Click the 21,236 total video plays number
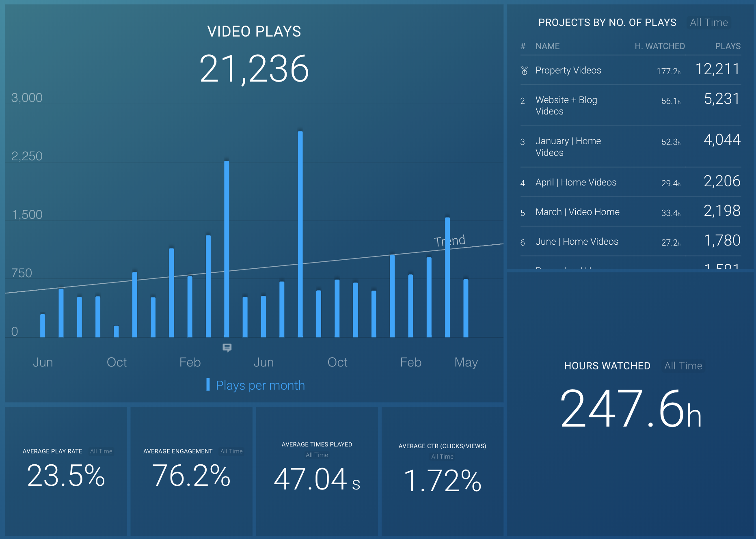The height and width of the screenshot is (539, 756). coord(254,69)
